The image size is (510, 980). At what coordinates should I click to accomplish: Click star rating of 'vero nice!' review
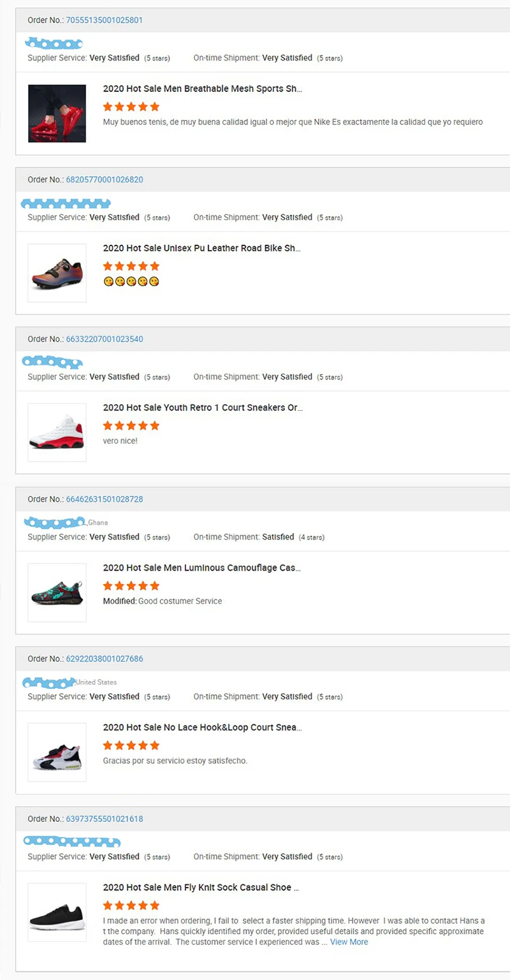click(131, 425)
